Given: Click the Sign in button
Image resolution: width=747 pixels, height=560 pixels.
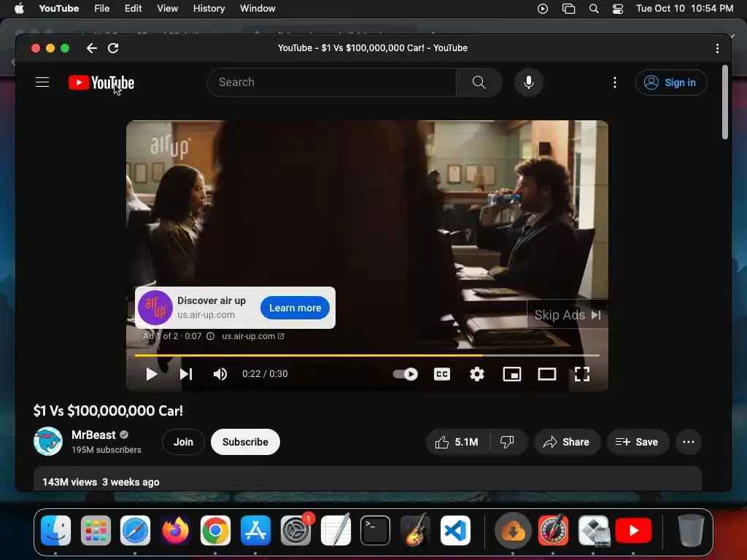Looking at the screenshot, I should click(x=671, y=82).
